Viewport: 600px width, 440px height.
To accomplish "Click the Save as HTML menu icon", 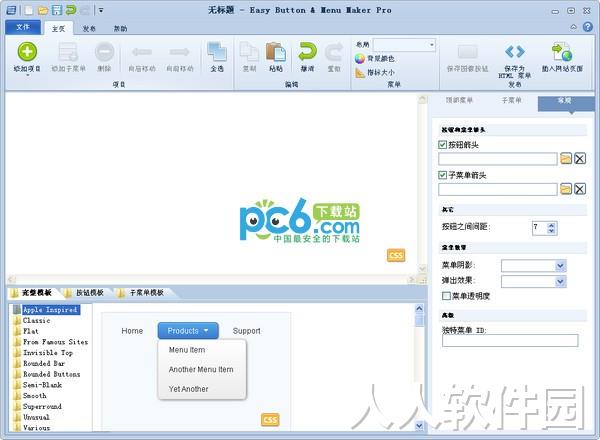I will [515, 52].
